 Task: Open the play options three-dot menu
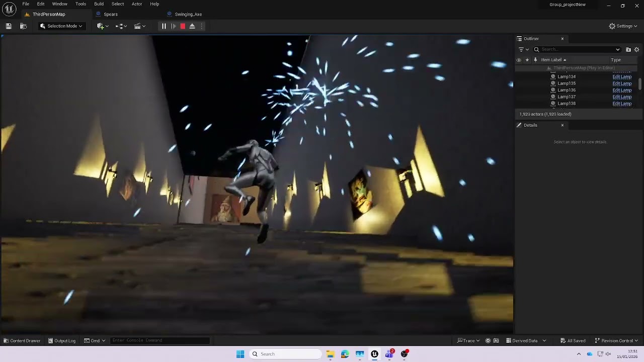(x=202, y=26)
